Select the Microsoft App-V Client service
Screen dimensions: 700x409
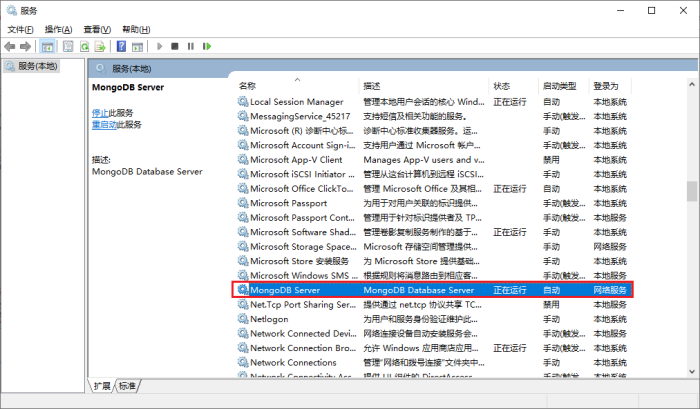coord(296,159)
